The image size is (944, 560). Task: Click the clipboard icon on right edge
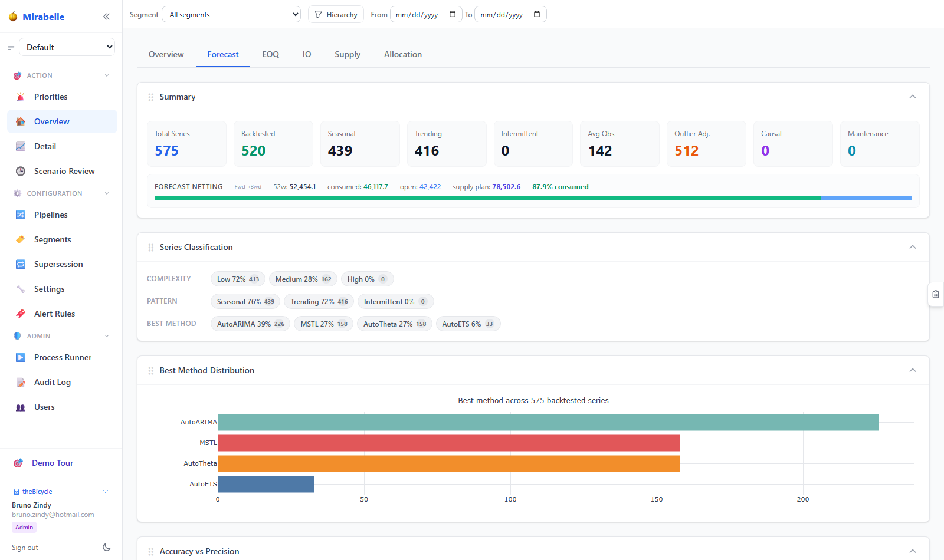[936, 294]
